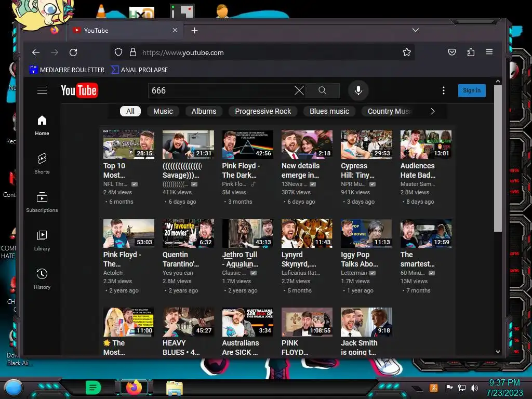Open the YouTube hamburger guide menu
The image size is (532, 399).
[42, 90]
